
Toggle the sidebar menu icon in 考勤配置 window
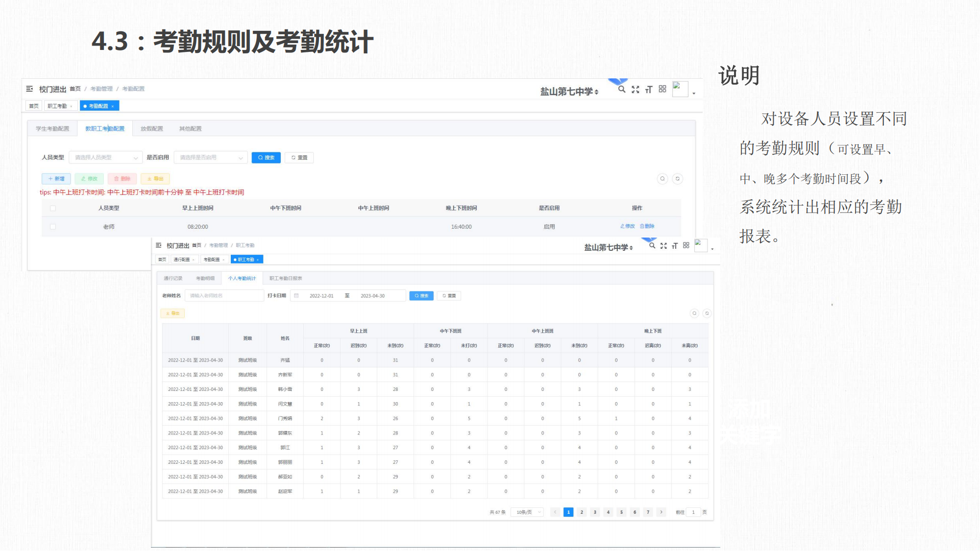pyautogui.click(x=29, y=89)
